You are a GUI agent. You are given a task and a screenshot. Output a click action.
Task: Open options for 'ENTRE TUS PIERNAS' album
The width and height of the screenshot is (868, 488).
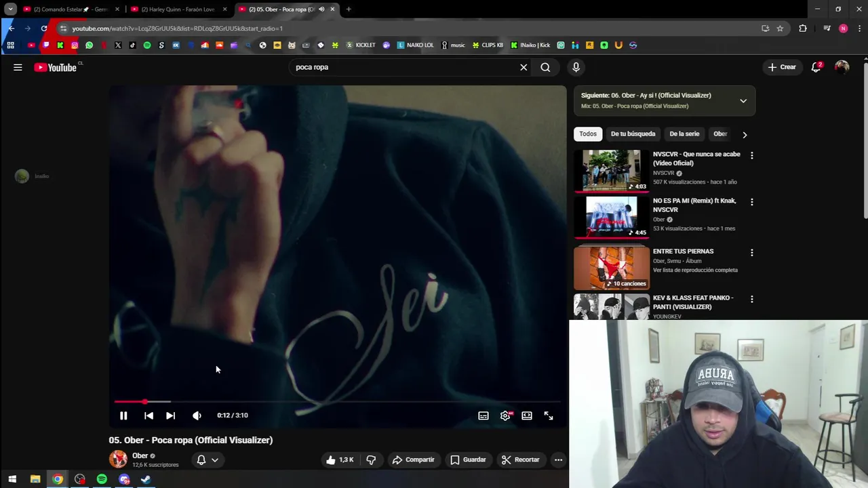pos(751,252)
